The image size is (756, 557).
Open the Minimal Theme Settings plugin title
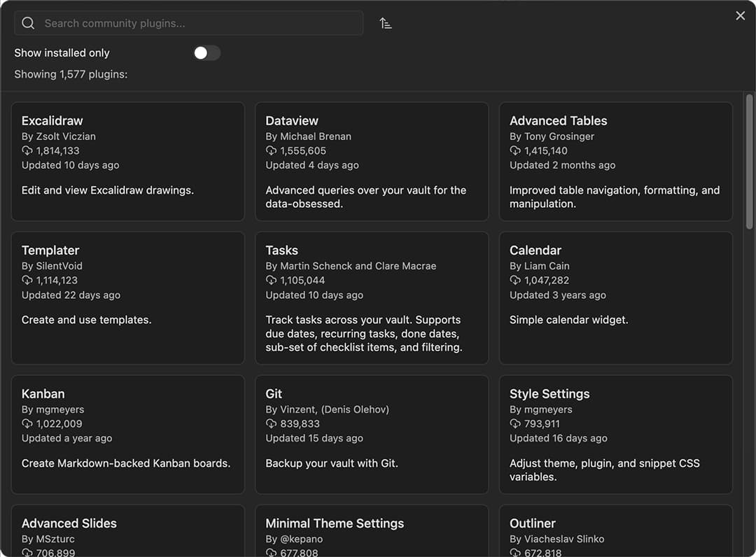tap(335, 523)
